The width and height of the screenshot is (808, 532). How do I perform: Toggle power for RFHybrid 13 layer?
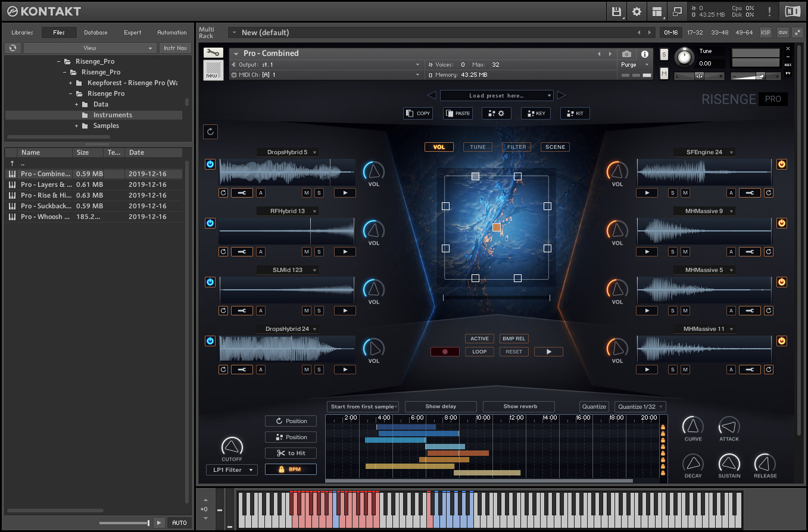[210, 223]
